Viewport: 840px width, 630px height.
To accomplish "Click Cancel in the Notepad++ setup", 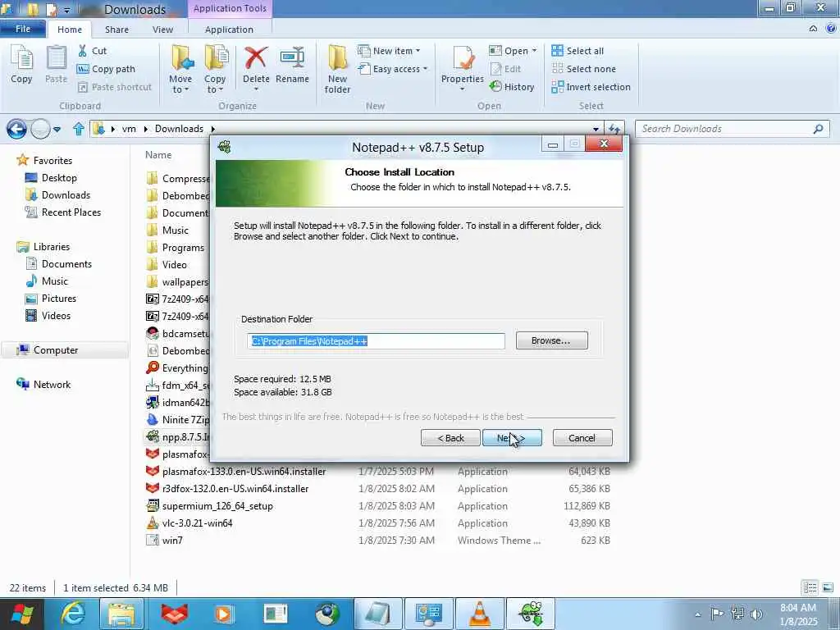I will tap(582, 438).
